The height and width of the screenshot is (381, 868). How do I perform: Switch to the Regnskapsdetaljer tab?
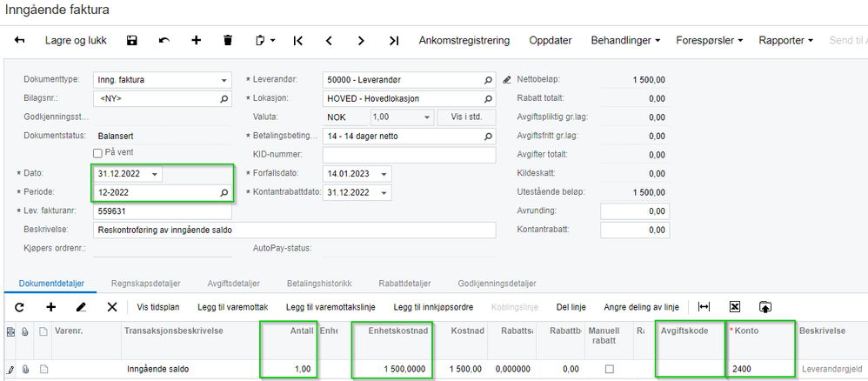(x=145, y=284)
